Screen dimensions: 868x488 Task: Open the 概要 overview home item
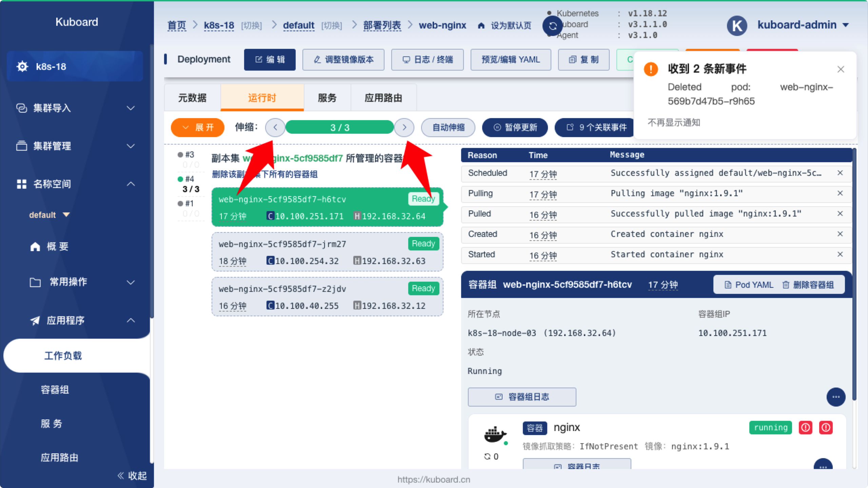(50, 246)
